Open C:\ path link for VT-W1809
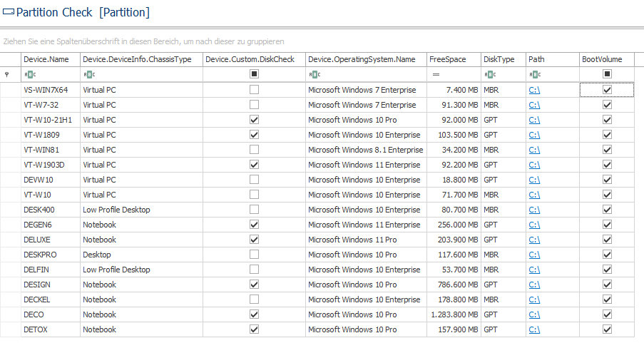The height and width of the screenshot is (343, 644). (534, 135)
